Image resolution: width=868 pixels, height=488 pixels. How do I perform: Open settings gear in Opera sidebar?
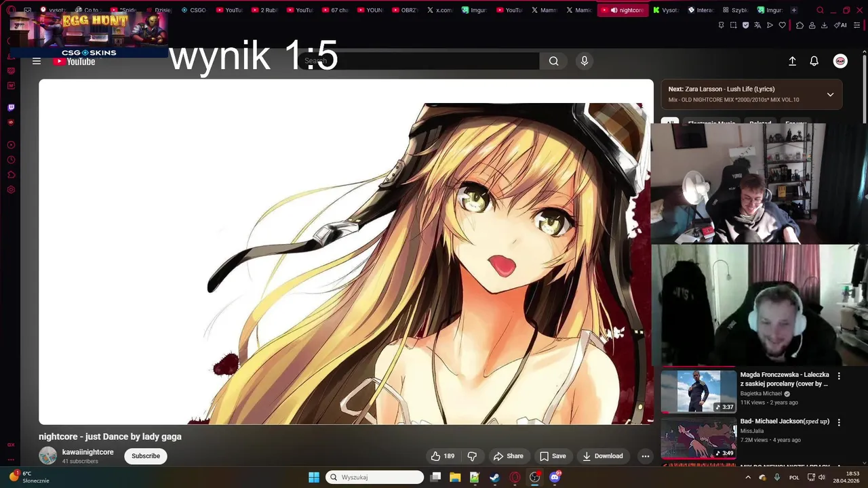point(11,190)
